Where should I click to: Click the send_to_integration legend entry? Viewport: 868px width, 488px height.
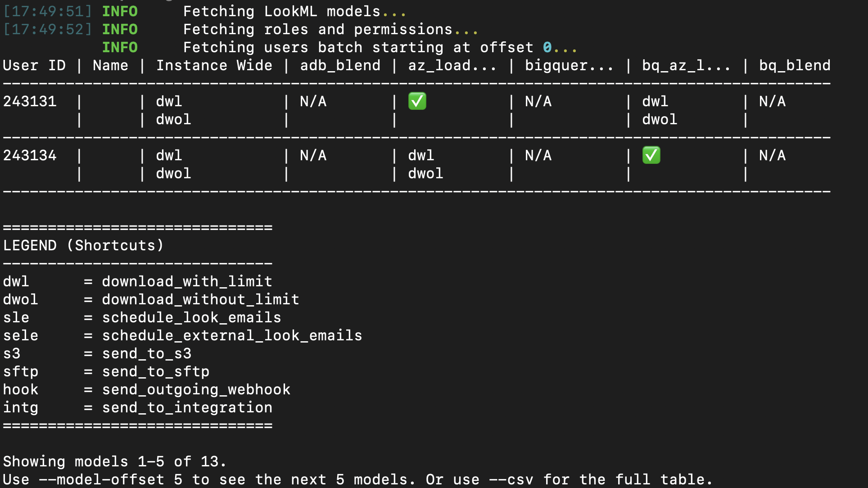click(187, 407)
